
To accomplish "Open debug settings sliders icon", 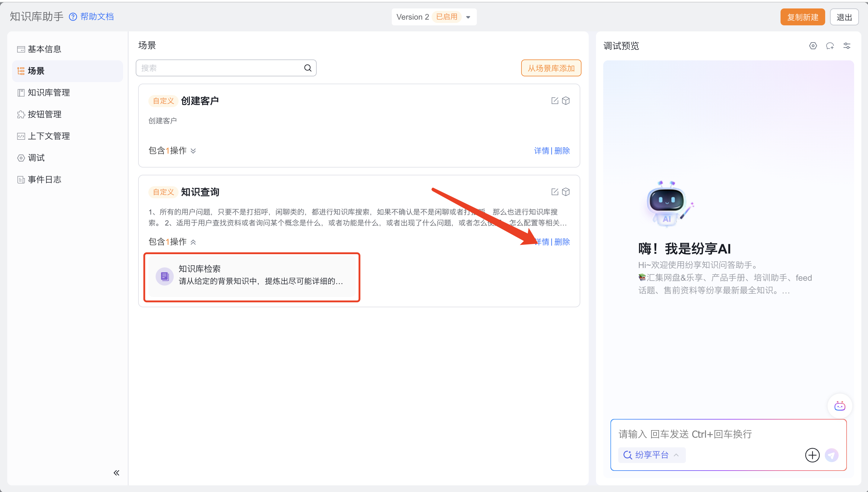I will click(847, 46).
